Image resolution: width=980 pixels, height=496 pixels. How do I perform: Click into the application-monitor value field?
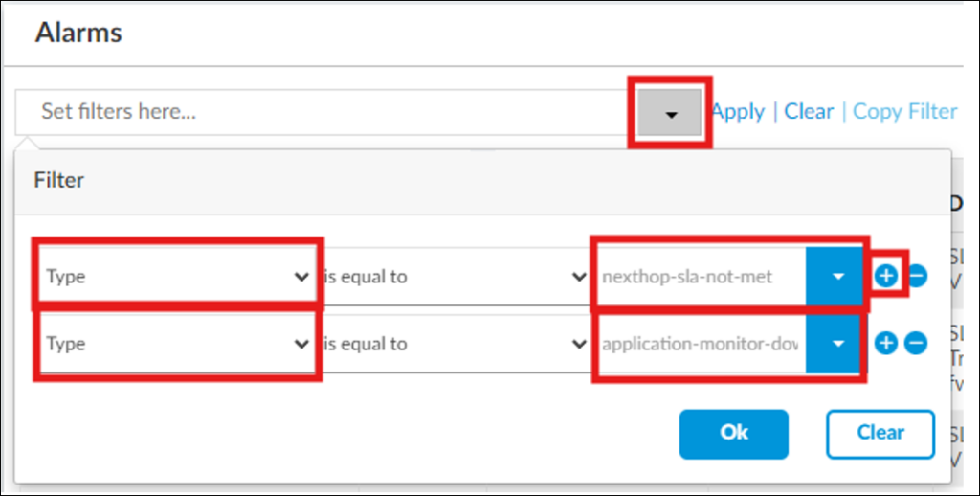[x=701, y=344]
